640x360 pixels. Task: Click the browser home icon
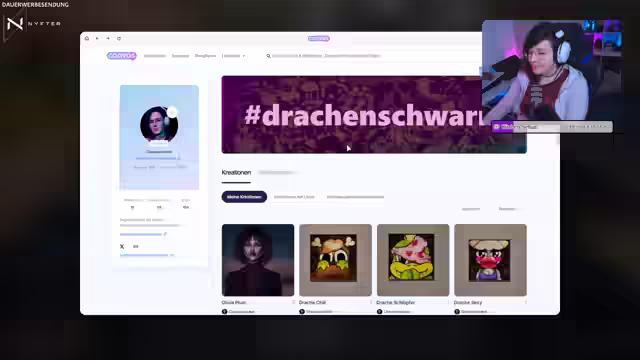(87, 38)
